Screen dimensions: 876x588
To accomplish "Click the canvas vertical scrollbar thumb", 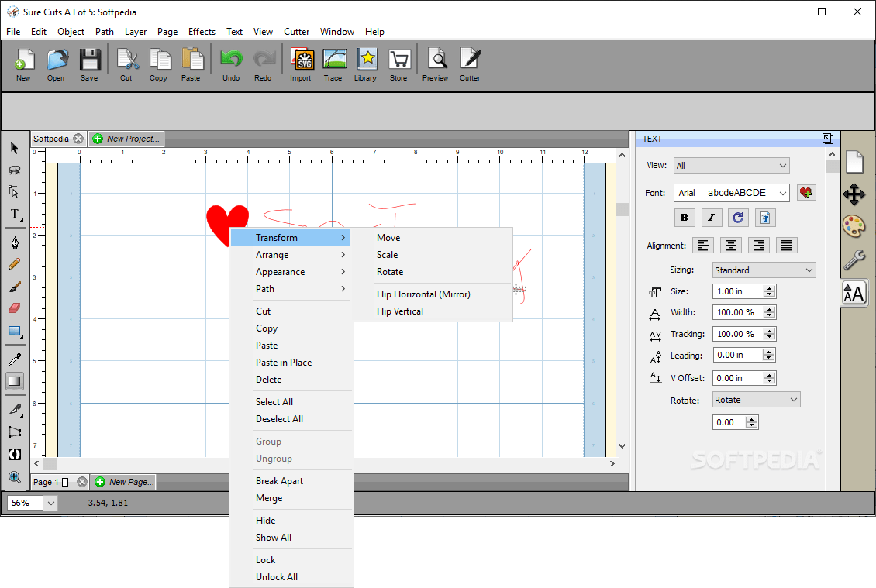I will (623, 209).
